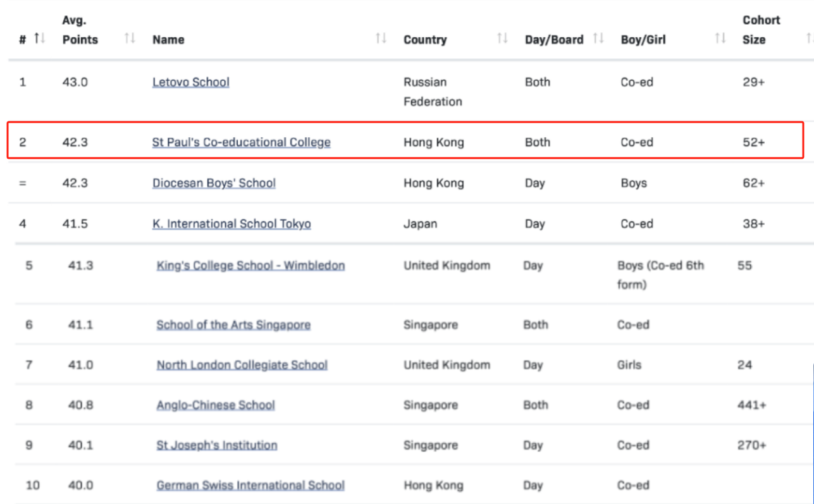Select cohort size 55 cell
814x504 pixels.
[744, 266]
